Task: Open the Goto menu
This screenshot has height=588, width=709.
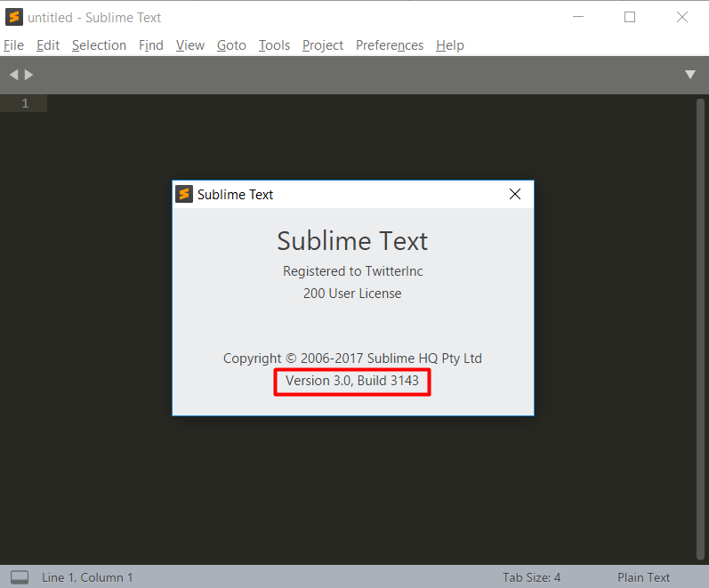Action: pyautogui.click(x=231, y=45)
